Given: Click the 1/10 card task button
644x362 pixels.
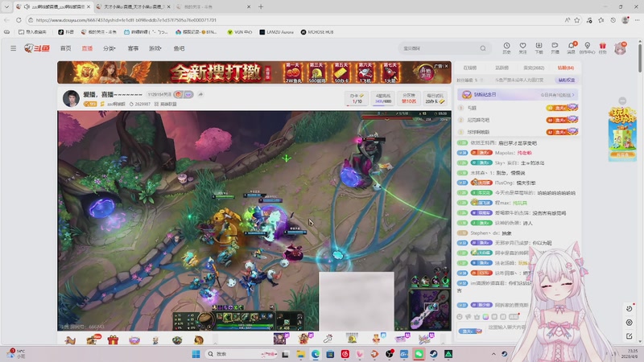Looking at the screenshot, I should [x=357, y=98].
